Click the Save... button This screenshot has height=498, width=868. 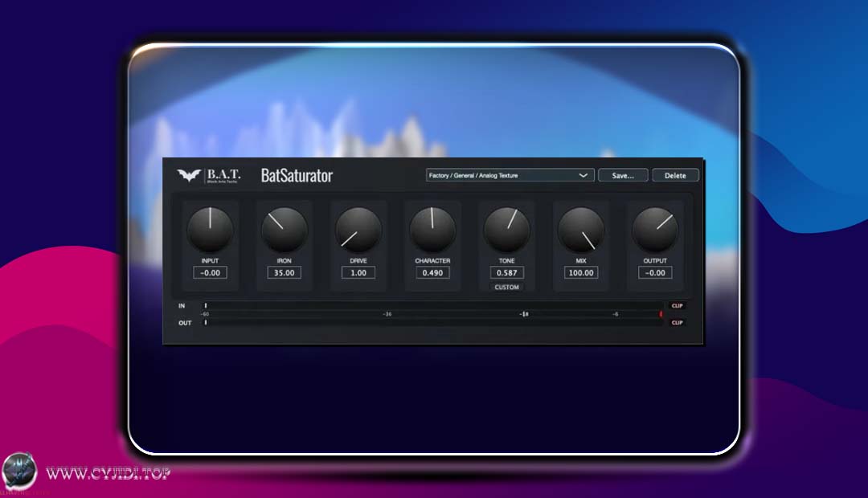click(x=623, y=175)
